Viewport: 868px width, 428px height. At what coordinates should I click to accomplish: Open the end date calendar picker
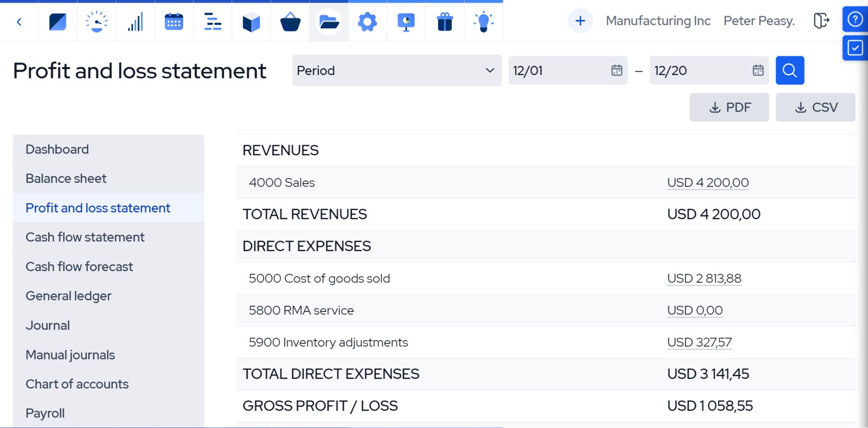[758, 70]
